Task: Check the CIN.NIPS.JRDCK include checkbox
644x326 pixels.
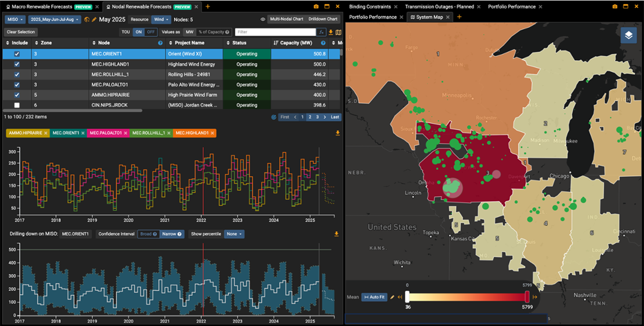Action: click(x=17, y=105)
